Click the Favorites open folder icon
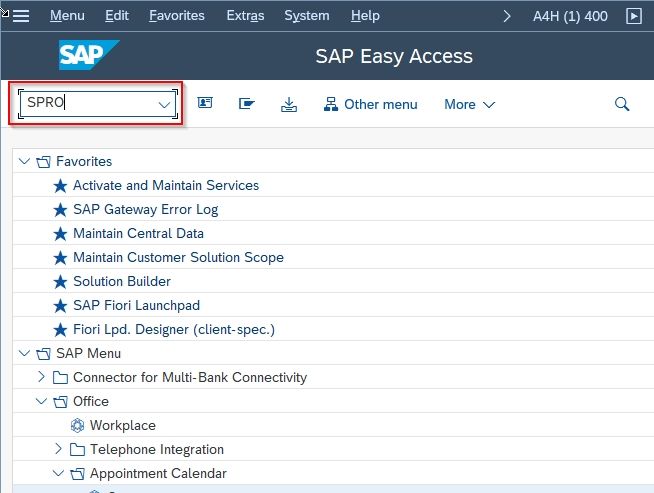 pyautogui.click(x=43, y=162)
